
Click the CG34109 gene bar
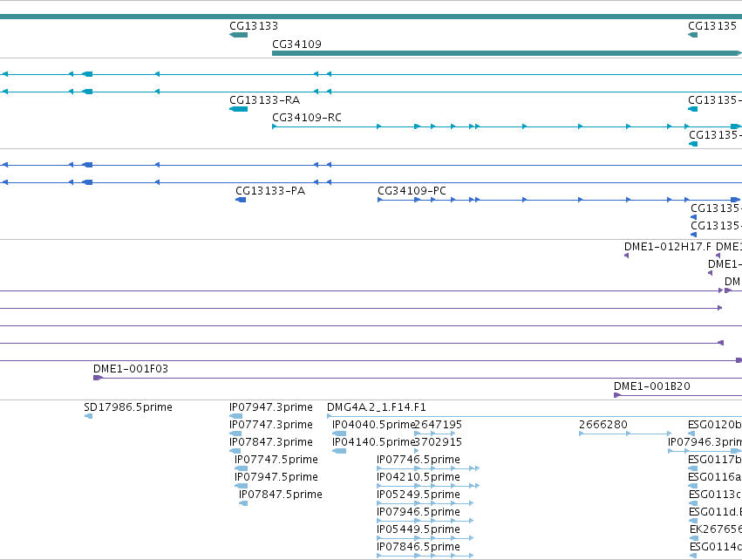507,53
